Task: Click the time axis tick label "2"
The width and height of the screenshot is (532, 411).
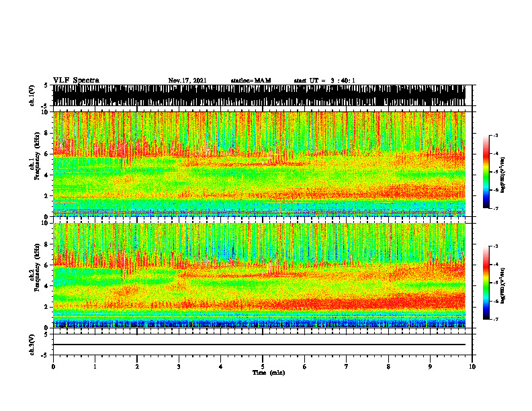Action: click(137, 367)
